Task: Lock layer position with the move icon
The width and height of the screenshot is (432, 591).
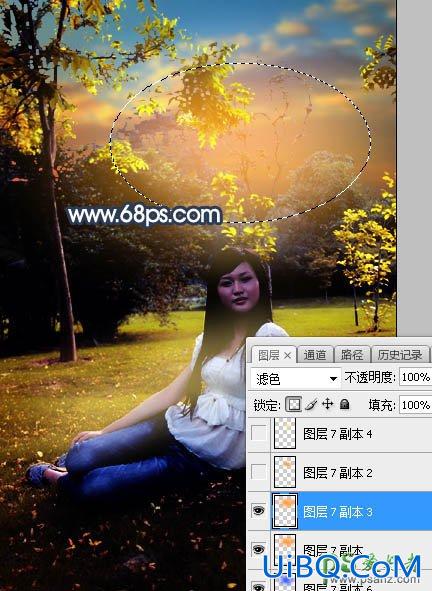Action: pyautogui.click(x=328, y=404)
